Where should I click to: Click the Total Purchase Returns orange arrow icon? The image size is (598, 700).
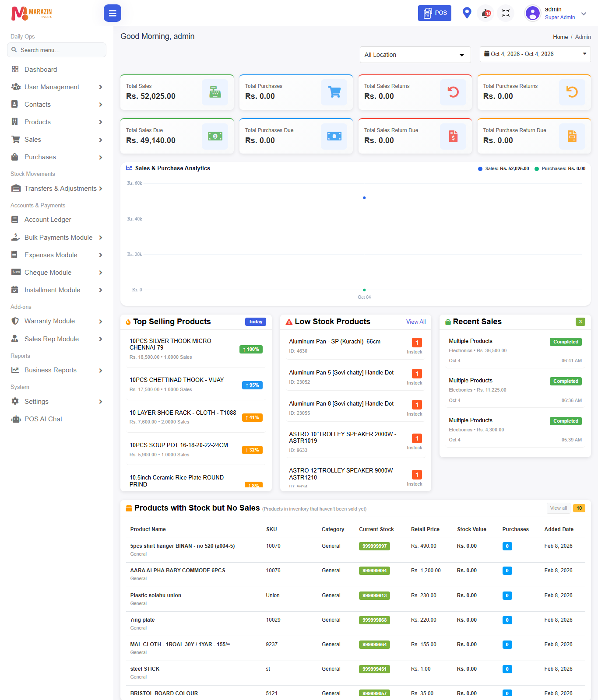tap(572, 92)
